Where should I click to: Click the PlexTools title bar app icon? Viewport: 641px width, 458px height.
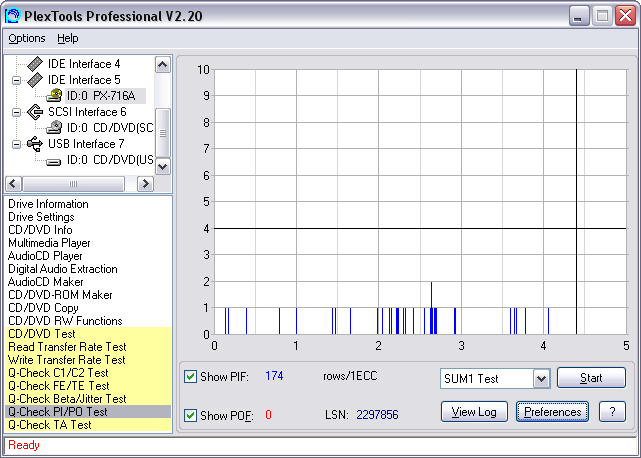pos(12,16)
